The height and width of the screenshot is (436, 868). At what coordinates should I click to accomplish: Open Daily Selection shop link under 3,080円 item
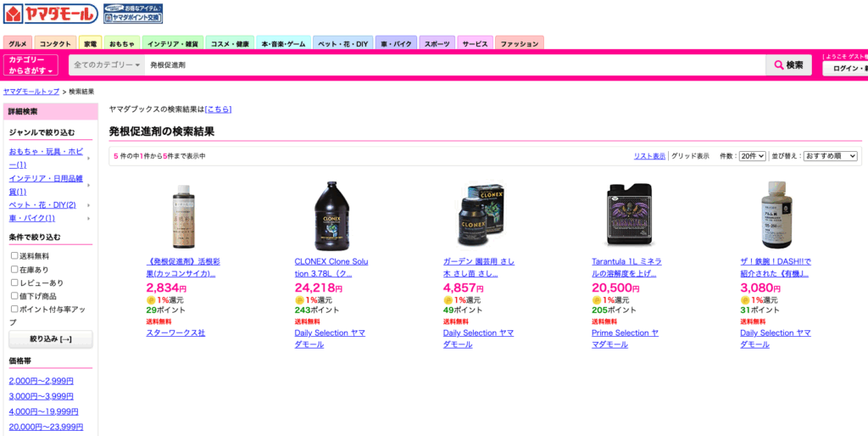776,338
